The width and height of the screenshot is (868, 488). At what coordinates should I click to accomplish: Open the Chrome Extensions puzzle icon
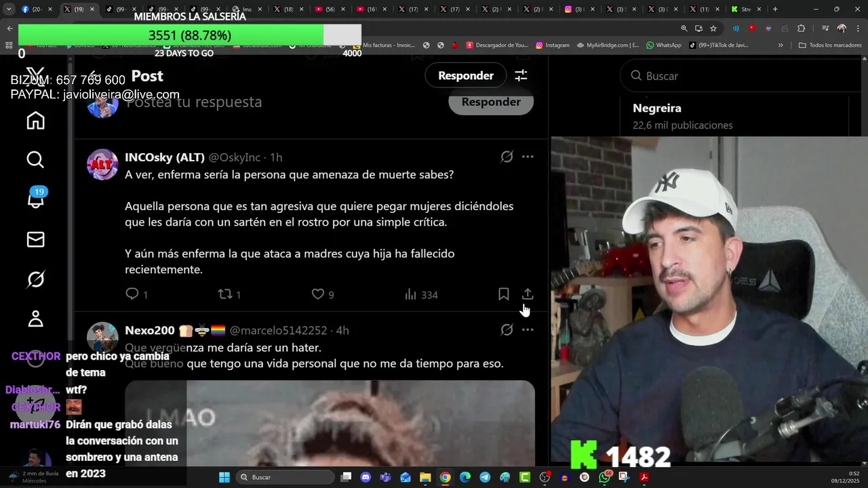[802, 28]
